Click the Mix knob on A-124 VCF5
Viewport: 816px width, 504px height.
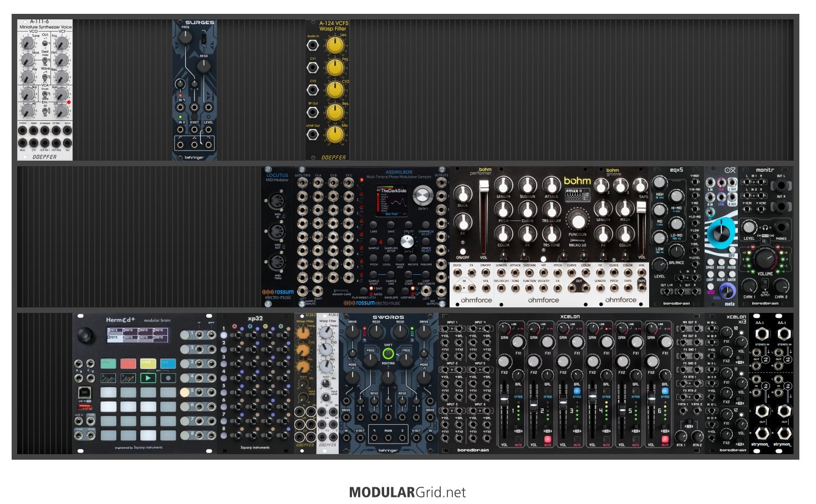334,134
